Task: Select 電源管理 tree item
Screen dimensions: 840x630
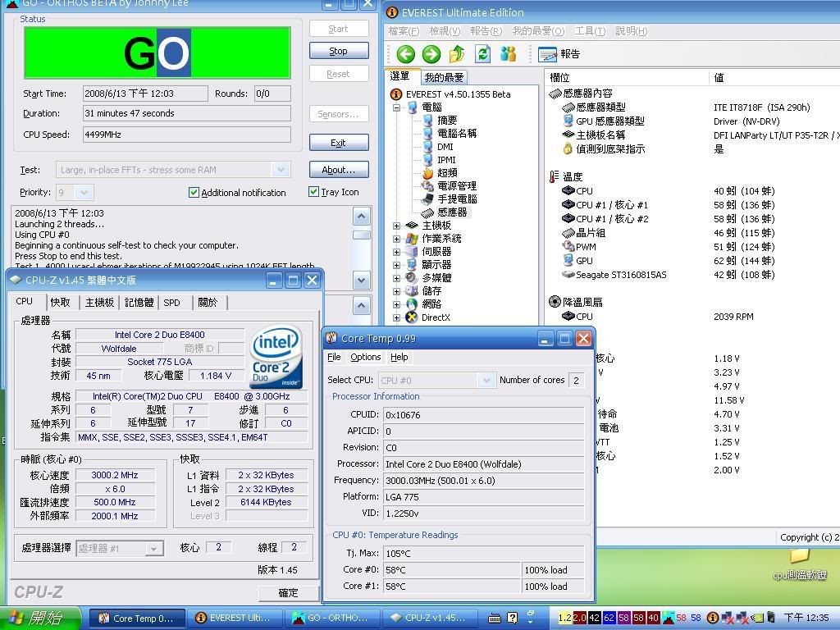Action: tap(456, 186)
